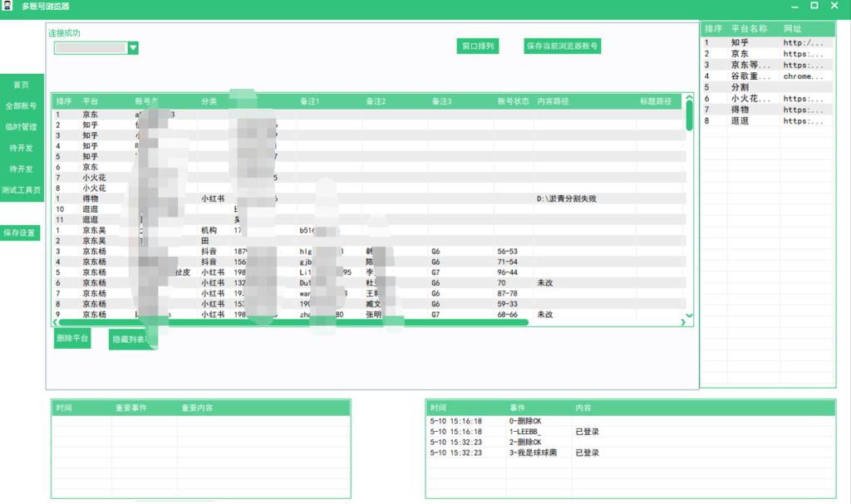Select the 待开发 tab just below 临时管理

click(22, 148)
